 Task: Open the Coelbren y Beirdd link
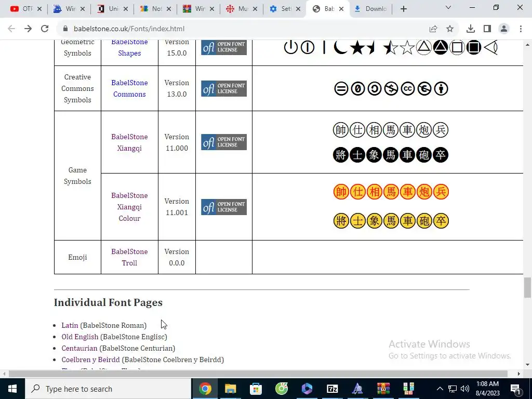(x=90, y=360)
